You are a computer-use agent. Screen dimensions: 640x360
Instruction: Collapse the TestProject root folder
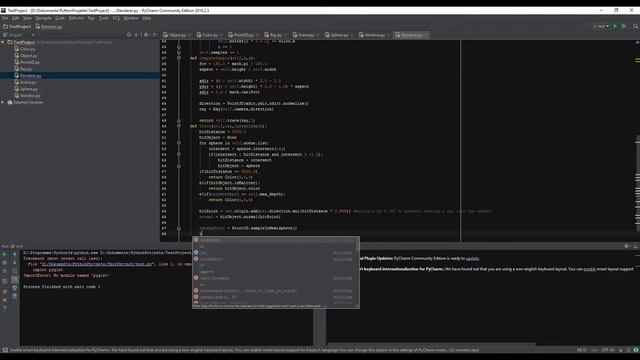tap(3, 42)
